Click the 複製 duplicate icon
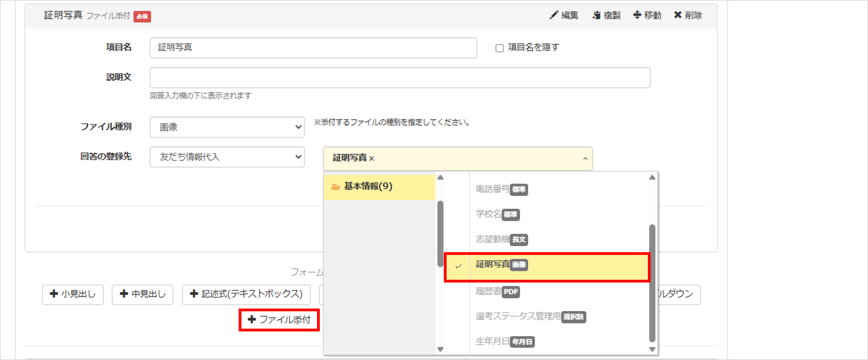The width and height of the screenshot is (868, 360). click(x=596, y=15)
